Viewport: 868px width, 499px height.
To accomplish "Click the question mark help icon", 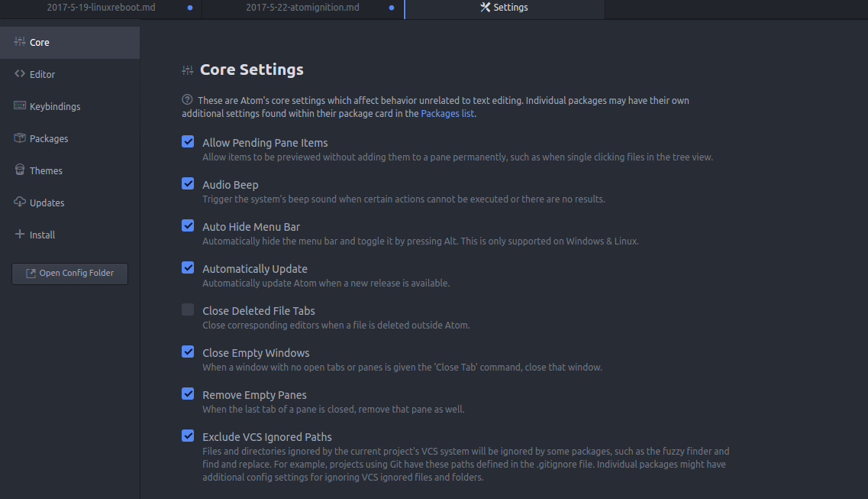I will [187, 99].
